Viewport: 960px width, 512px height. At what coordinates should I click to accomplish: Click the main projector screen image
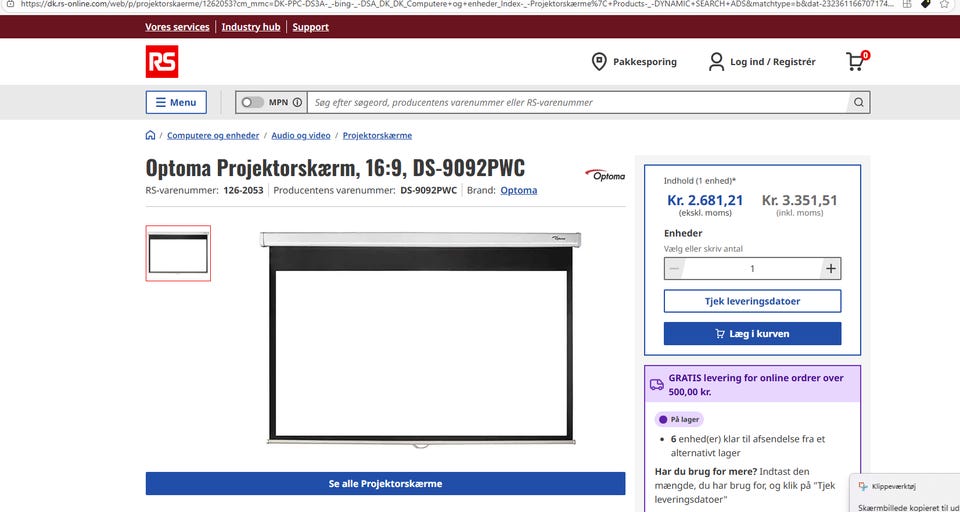tap(421, 339)
